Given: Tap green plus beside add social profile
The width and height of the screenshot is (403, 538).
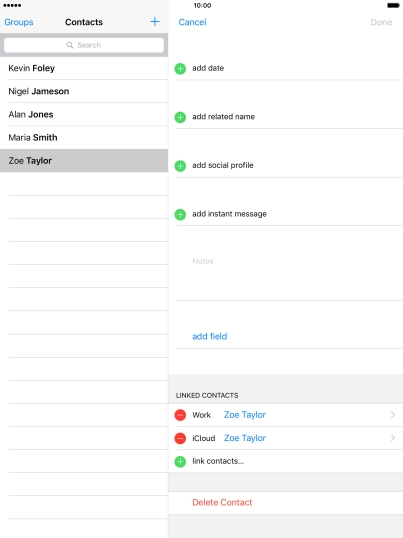Looking at the screenshot, I should point(180,166).
